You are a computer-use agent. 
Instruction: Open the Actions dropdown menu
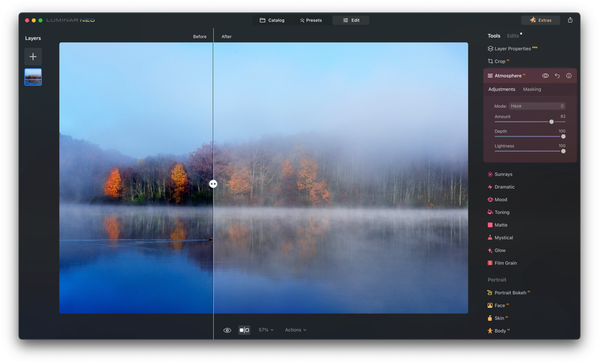295,330
